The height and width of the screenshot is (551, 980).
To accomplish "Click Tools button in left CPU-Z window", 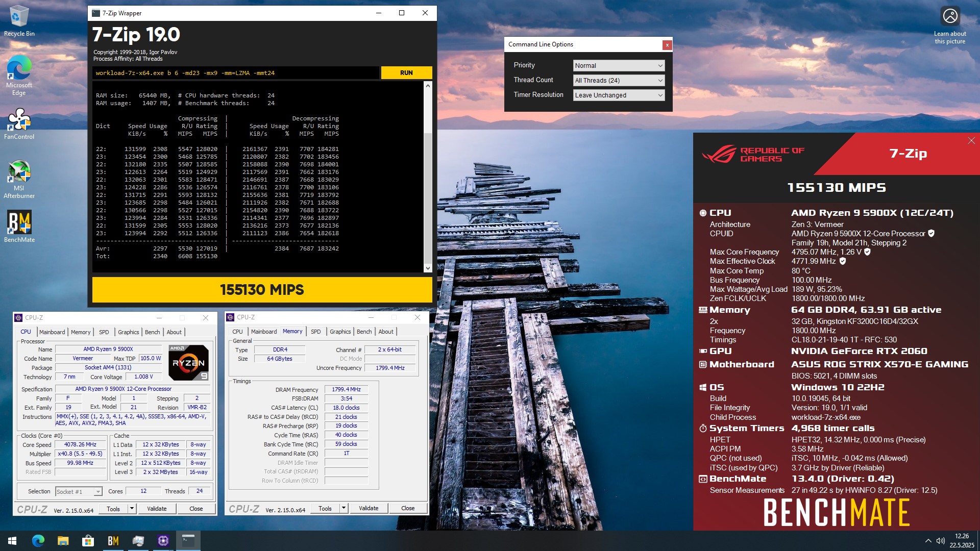I will tap(113, 509).
